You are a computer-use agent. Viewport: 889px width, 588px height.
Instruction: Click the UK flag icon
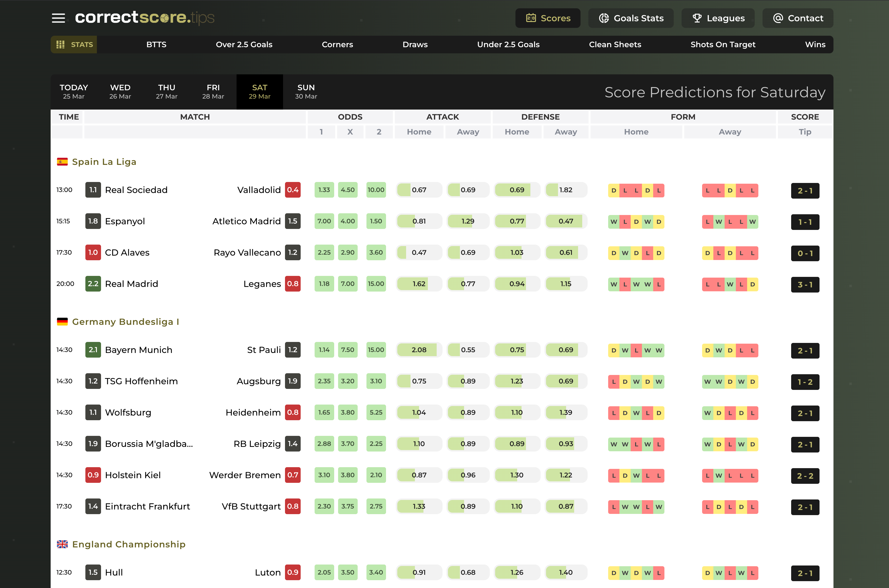point(62,544)
